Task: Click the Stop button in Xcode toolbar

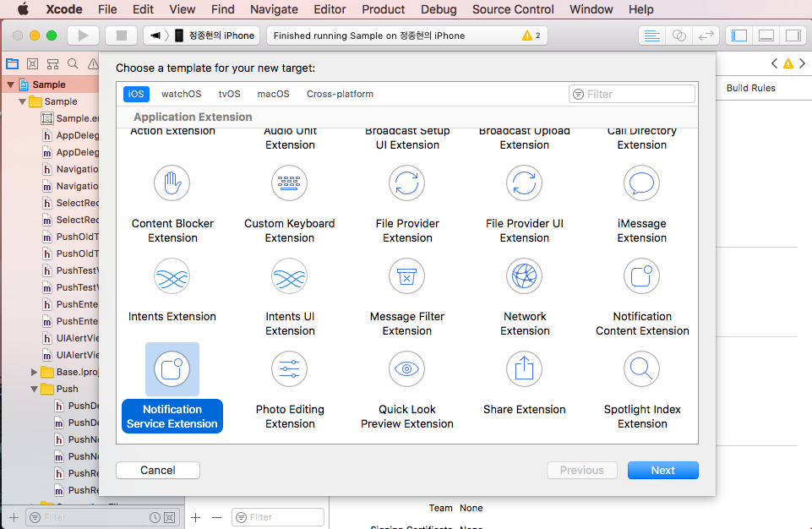Action: 121,35
